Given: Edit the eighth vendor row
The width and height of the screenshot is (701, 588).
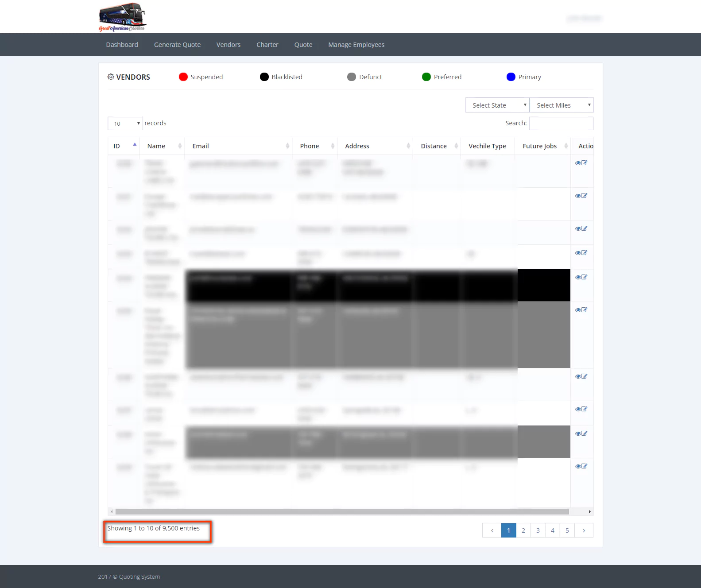Looking at the screenshot, I should pyautogui.click(x=585, y=409).
